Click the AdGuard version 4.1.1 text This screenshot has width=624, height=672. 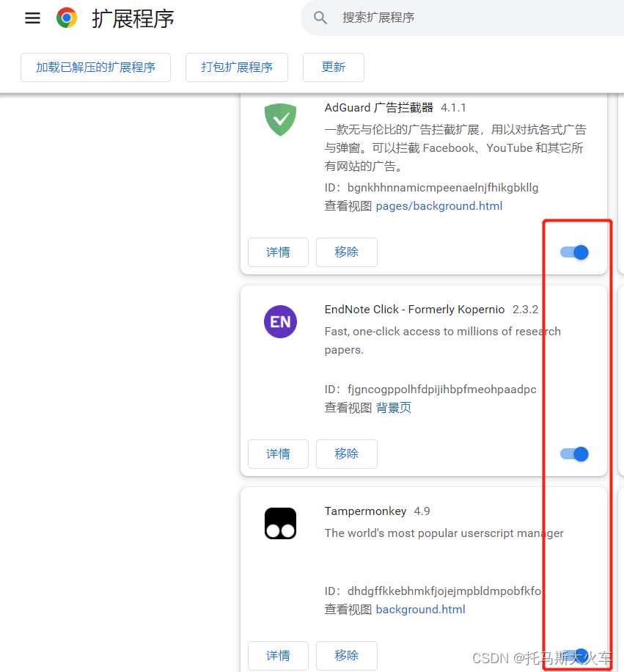(454, 108)
